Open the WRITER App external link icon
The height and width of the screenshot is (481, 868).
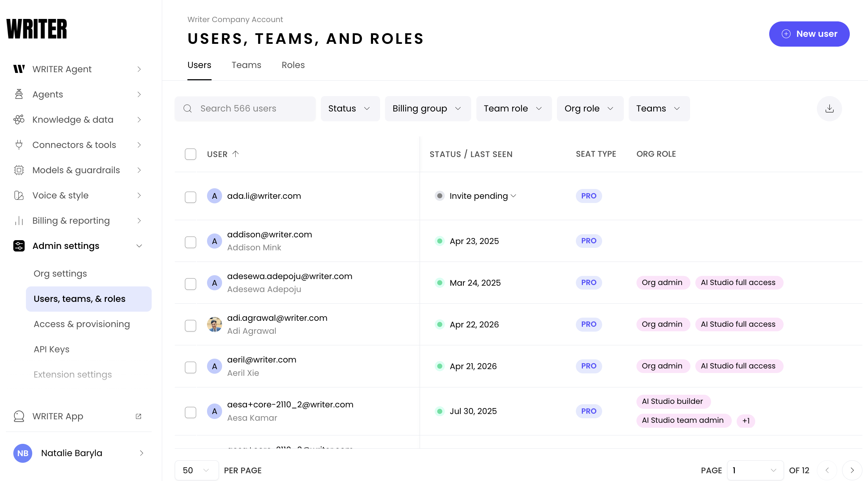point(138,416)
